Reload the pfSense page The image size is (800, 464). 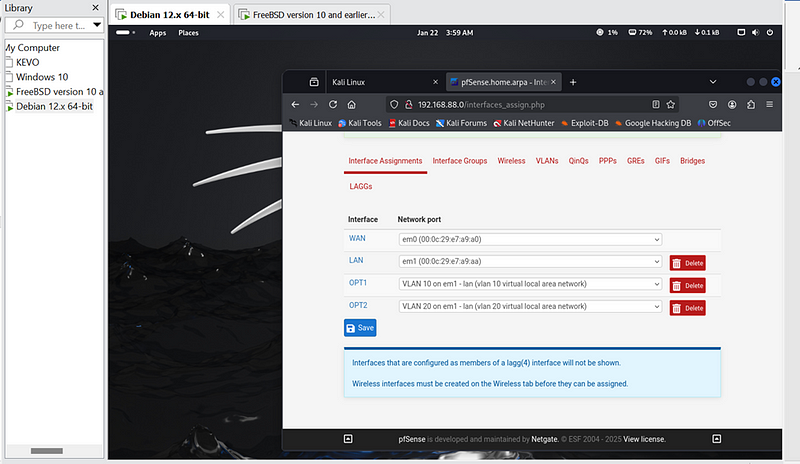(333, 105)
